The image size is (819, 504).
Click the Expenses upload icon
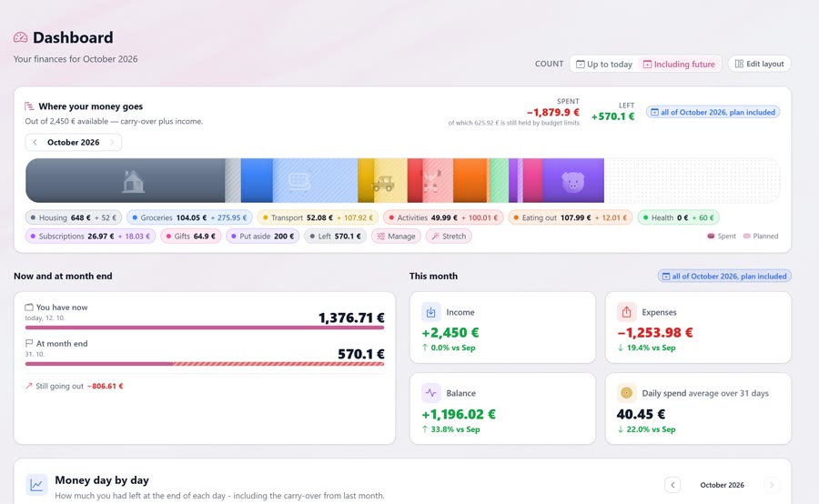point(626,312)
